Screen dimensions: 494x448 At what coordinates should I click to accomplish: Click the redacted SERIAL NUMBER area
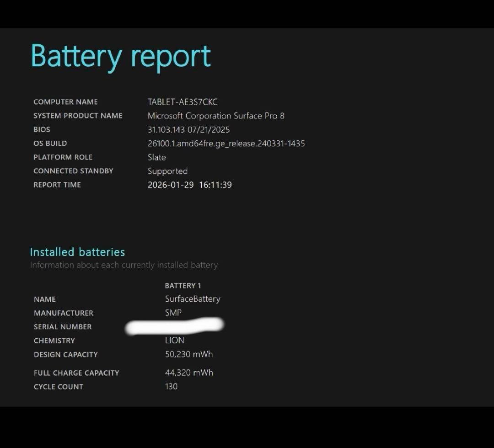174,325
